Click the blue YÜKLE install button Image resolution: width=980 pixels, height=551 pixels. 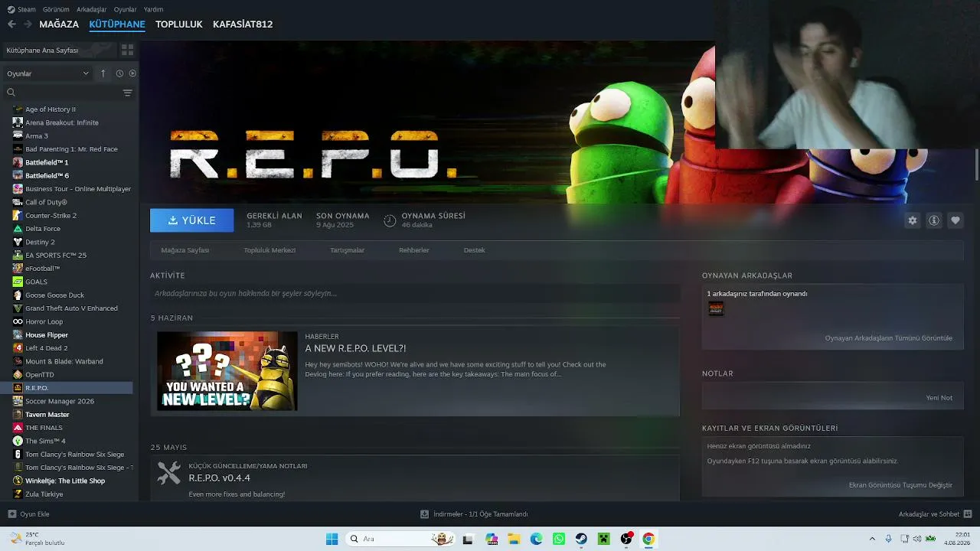click(191, 220)
